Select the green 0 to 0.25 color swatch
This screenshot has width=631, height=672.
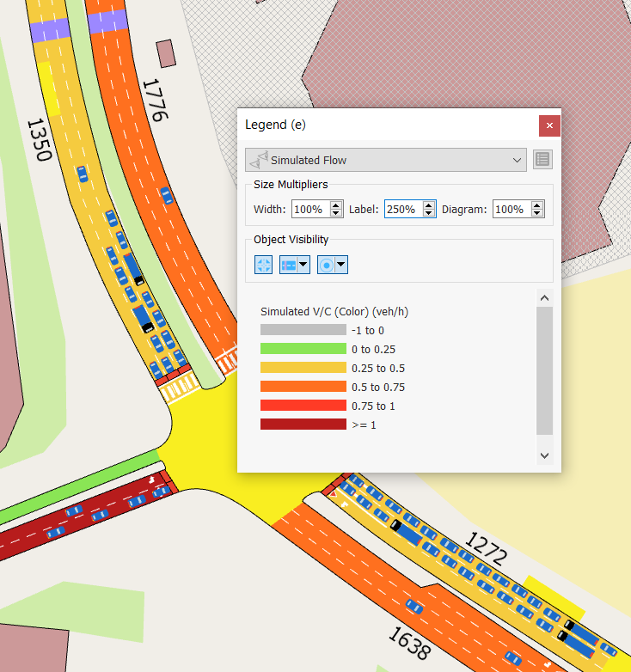click(x=303, y=349)
